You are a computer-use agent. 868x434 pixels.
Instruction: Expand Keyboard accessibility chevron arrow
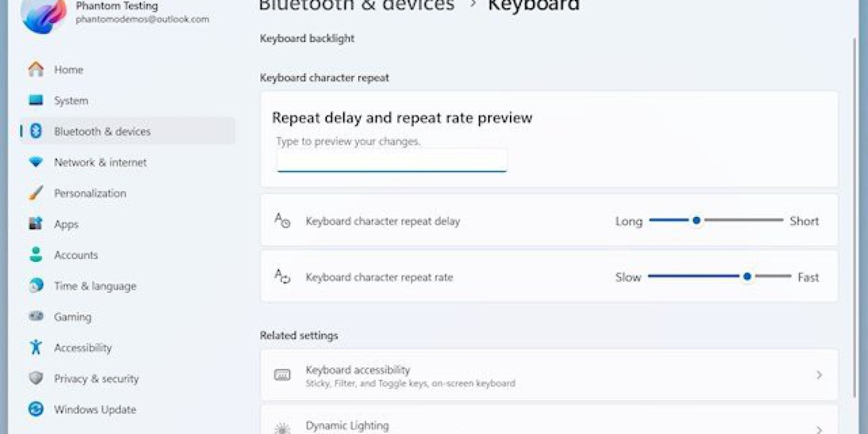(x=820, y=375)
